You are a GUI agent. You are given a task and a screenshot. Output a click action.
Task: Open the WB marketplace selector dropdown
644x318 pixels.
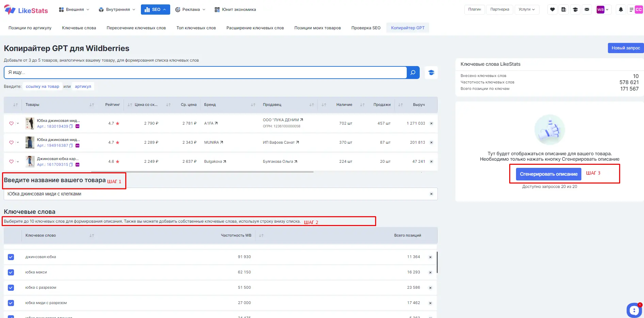click(603, 10)
